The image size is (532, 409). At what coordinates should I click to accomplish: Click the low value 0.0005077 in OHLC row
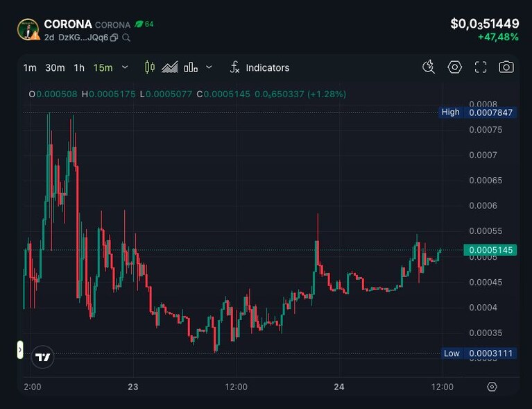tap(169, 94)
